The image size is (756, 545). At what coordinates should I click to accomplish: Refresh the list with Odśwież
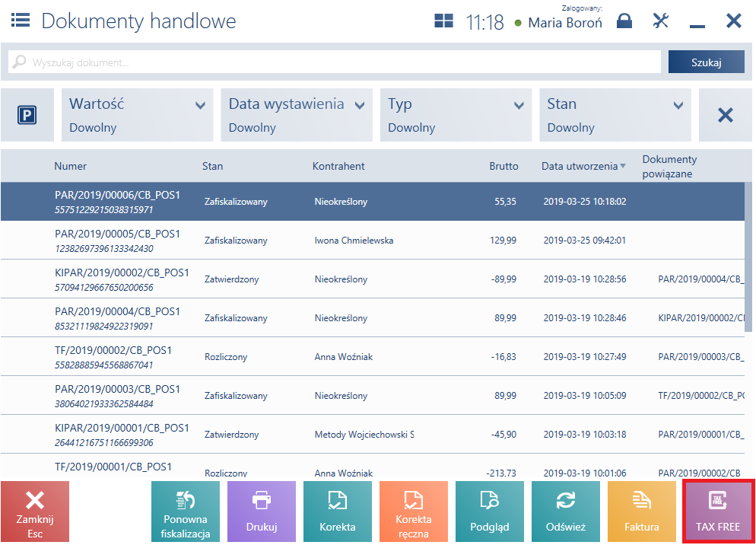click(x=566, y=512)
